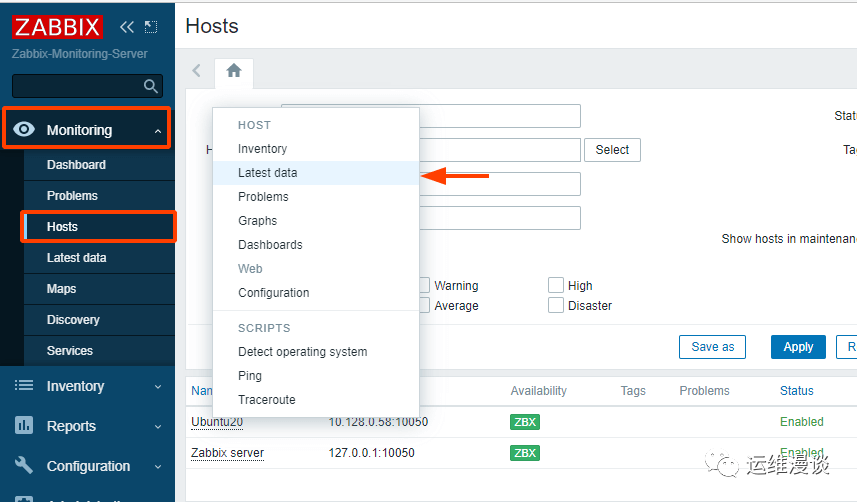Open the home filter tab icon
The image size is (857, 502).
click(234, 71)
